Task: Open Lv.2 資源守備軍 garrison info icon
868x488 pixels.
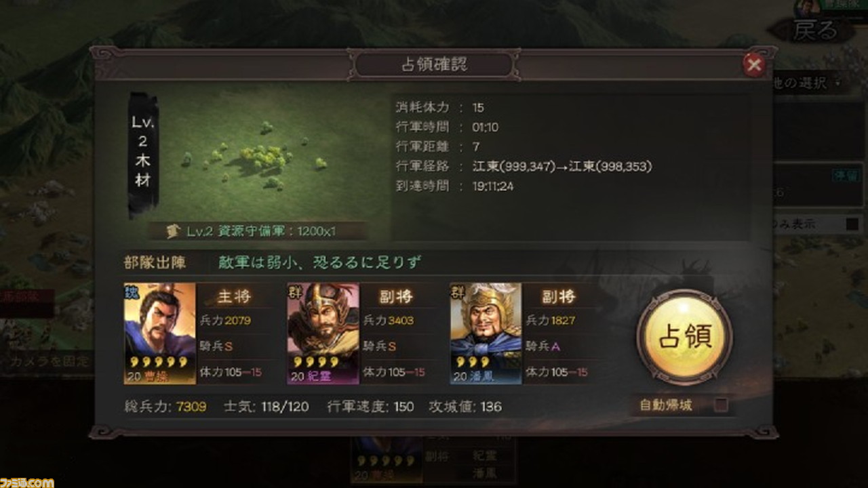Action: (173, 231)
